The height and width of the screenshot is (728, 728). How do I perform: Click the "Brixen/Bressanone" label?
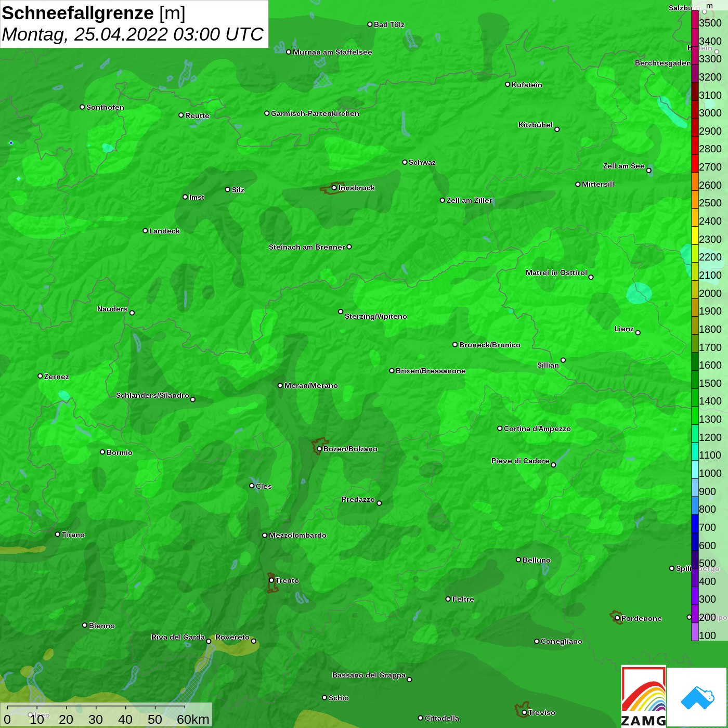point(431,371)
